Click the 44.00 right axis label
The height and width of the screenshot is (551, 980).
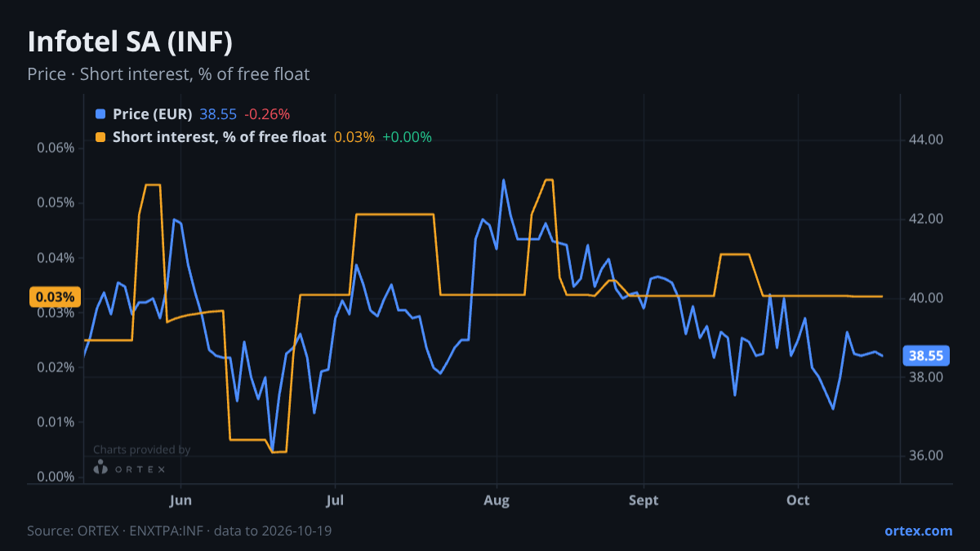(x=926, y=140)
